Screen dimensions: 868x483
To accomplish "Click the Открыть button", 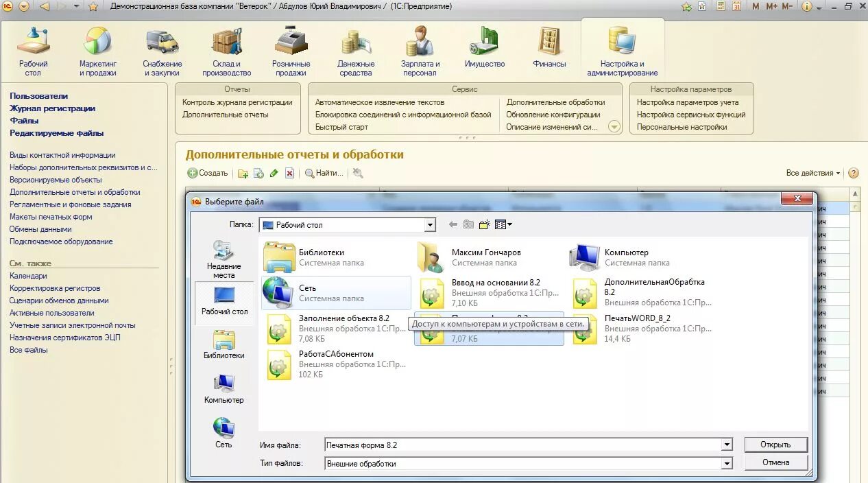I will [775, 445].
